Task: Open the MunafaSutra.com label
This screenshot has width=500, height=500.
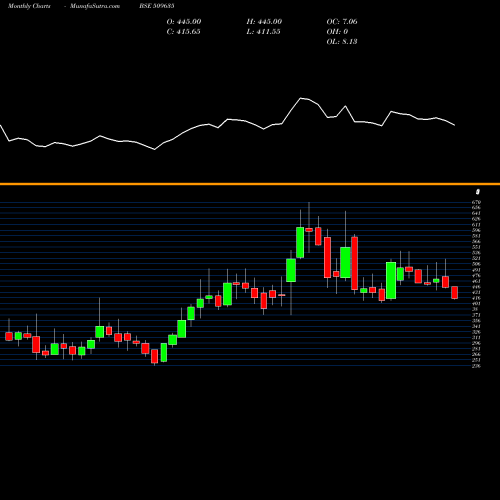Action: point(95,6)
